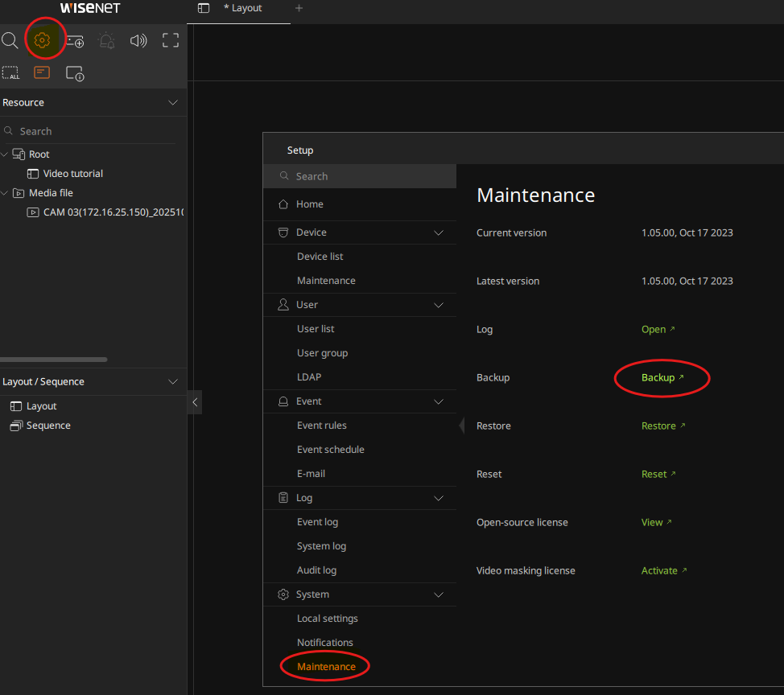The width and height of the screenshot is (784, 695).
Task: Click the speaker volume icon
Action: click(x=138, y=41)
